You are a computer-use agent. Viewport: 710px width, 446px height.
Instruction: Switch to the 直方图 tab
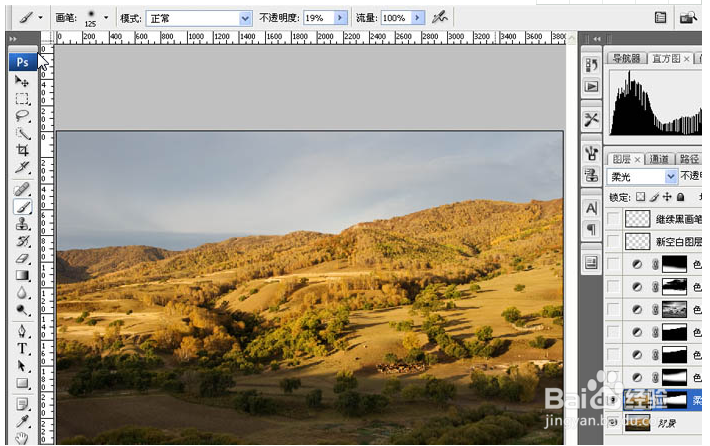point(666,59)
